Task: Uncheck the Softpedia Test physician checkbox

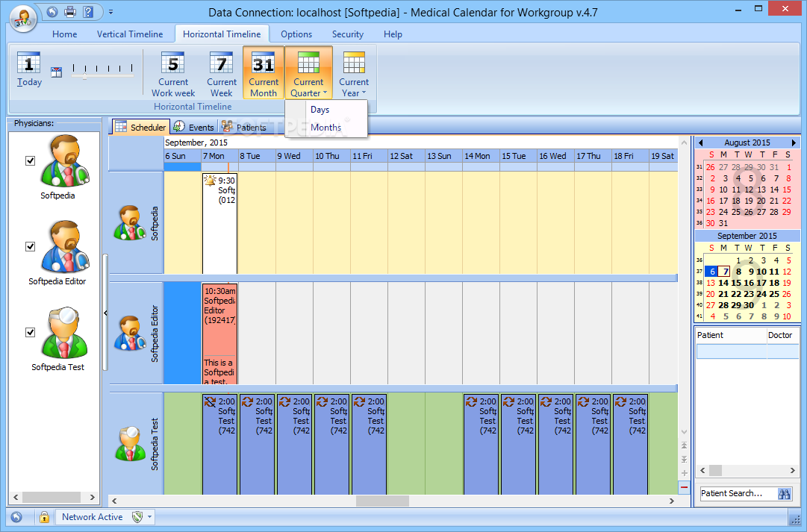Action: pyautogui.click(x=31, y=332)
